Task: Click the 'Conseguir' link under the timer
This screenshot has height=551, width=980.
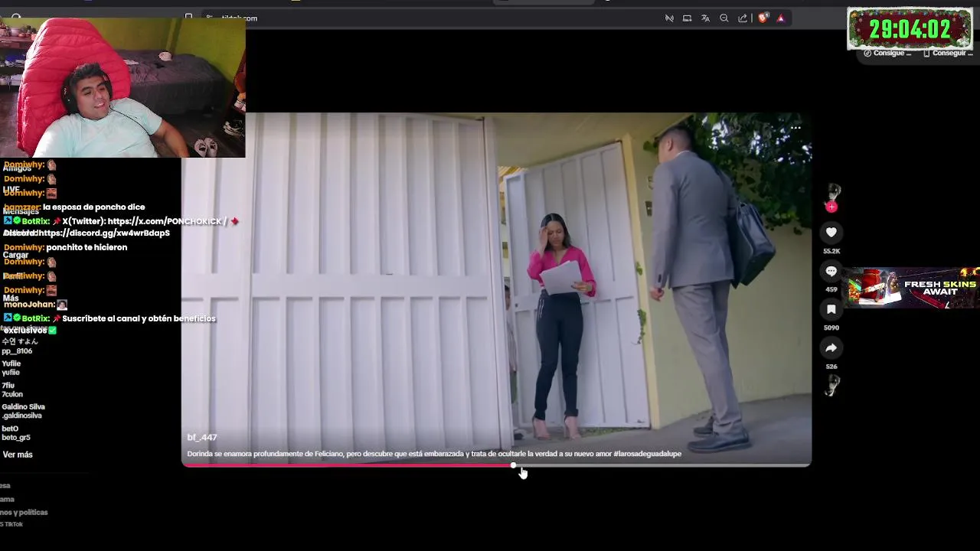Action: pyautogui.click(x=948, y=53)
